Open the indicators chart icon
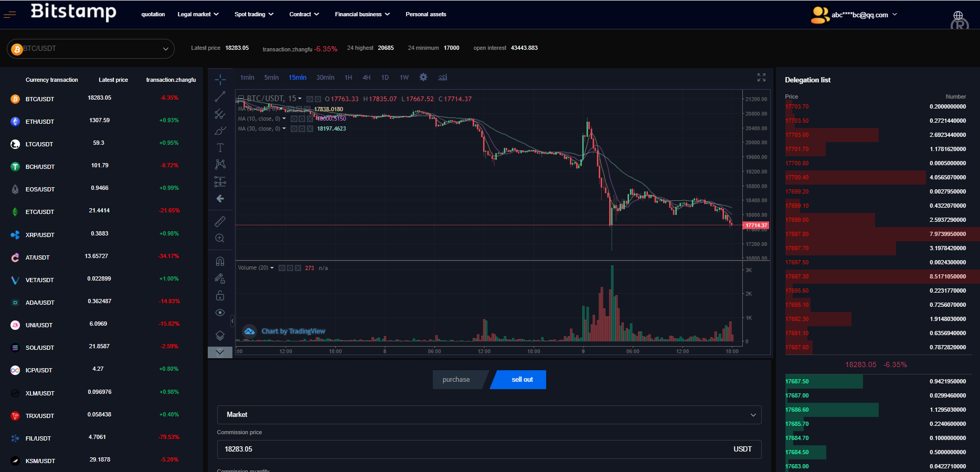 point(443,78)
